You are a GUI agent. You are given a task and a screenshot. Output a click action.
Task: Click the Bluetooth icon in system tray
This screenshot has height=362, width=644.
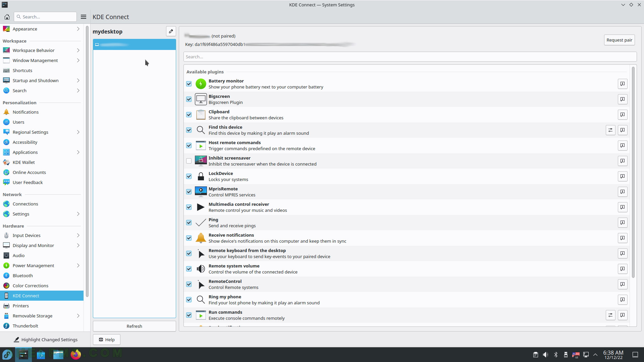pyautogui.click(x=556, y=355)
